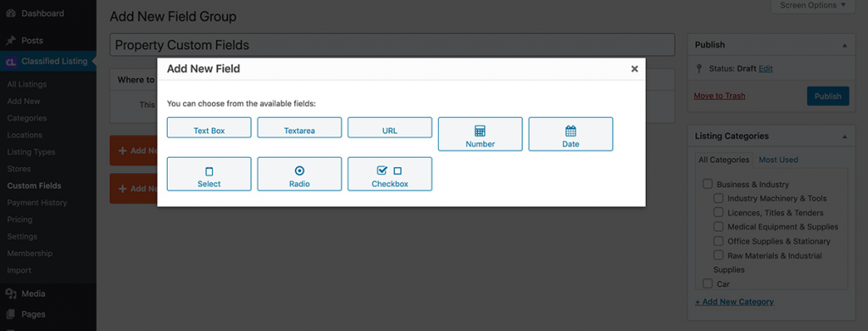Viewport: 868px width, 331px height.
Task: Edit the Draft status
Action: 765,69
